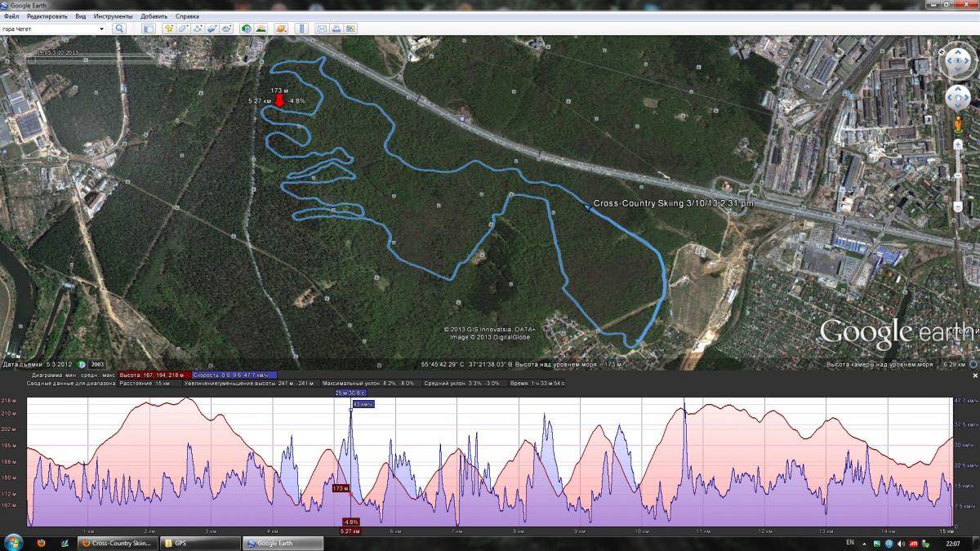Viewport: 980px width, 551px height.
Task: Open the Файл menu
Action: point(11,16)
